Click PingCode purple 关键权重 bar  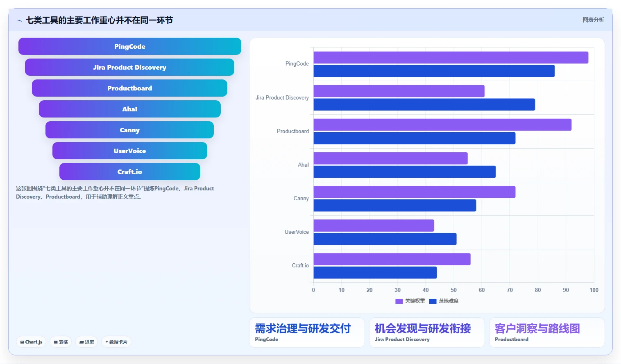(x=451, y=58)
